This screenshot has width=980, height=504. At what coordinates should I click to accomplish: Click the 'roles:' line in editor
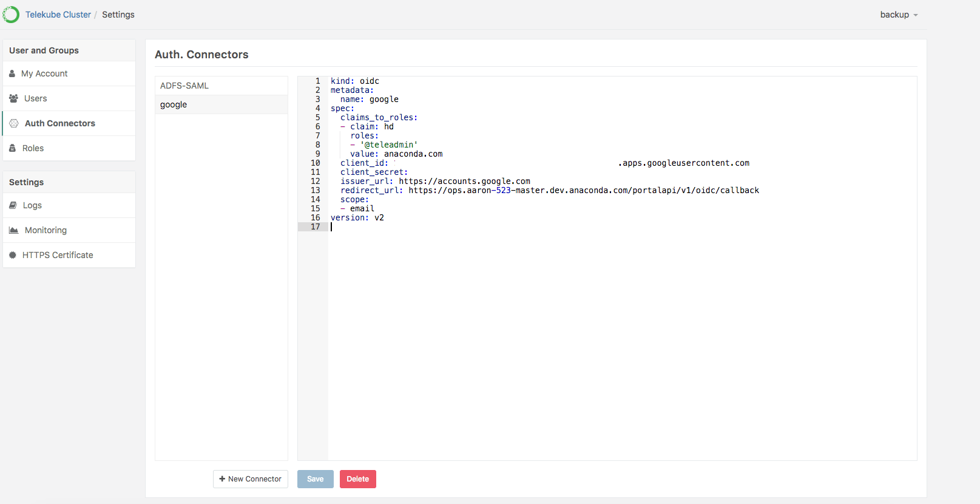pyautogui.click(x=365, y=135)
